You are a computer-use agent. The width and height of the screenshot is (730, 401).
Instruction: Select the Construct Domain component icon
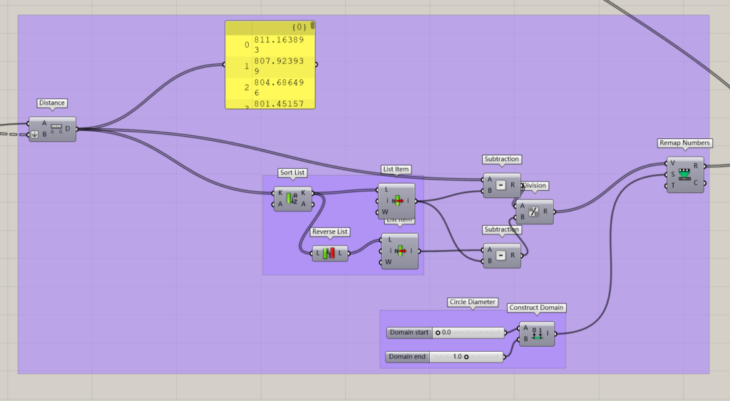(x=537, y=334)
